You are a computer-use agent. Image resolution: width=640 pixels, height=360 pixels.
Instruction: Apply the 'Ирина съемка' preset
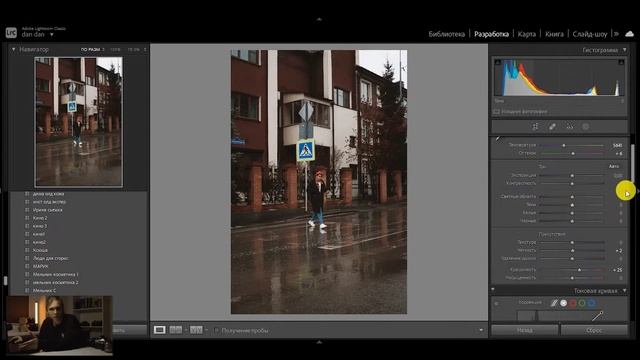pos(47,210)
